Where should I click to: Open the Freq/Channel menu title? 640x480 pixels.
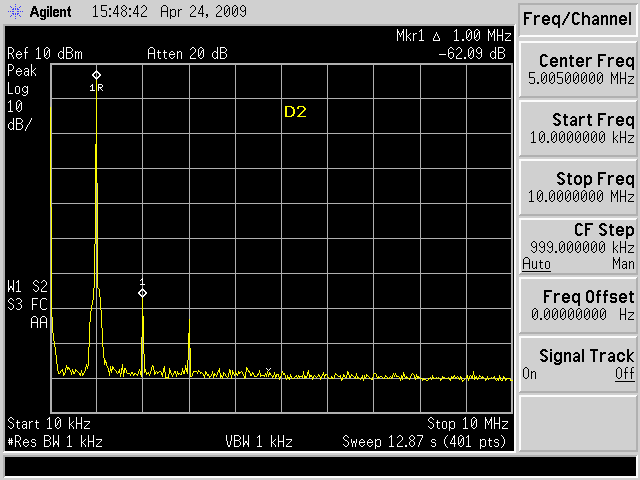(578, 19)
